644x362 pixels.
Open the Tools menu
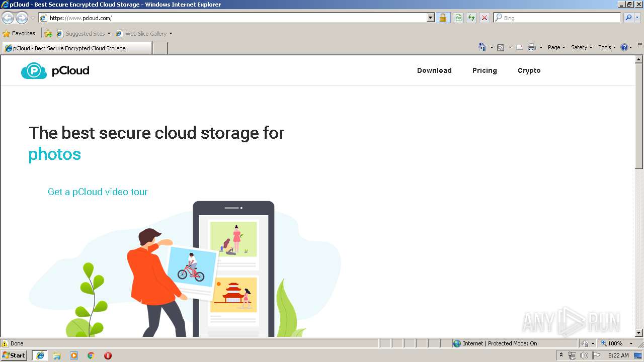tap(607, 47)
